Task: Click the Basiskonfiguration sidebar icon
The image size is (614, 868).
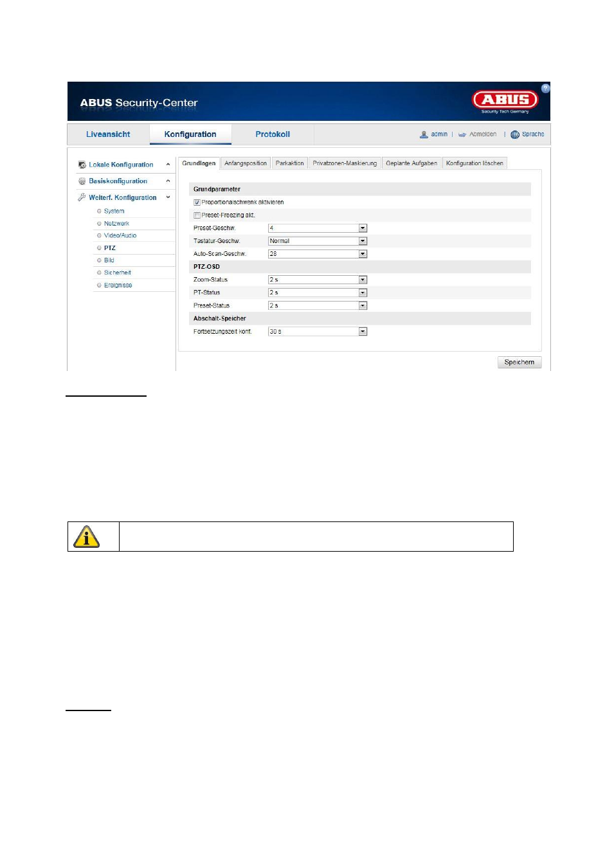Action: click(82, 181)
